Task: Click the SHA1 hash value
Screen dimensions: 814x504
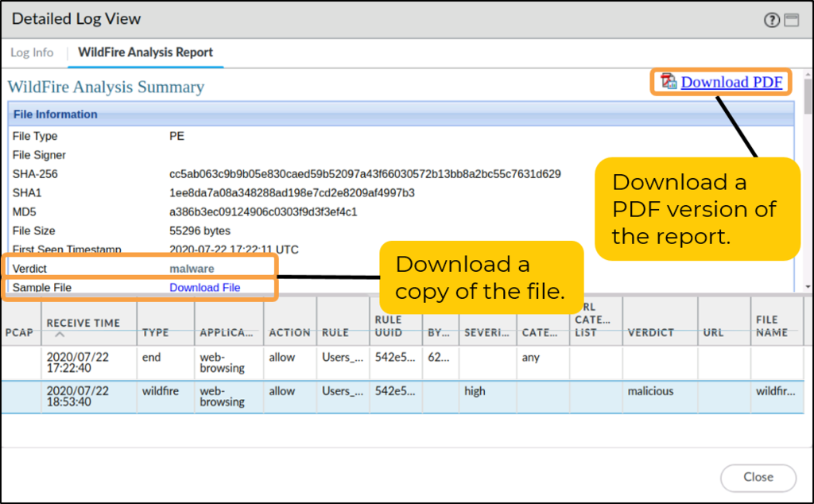Action: [x=292, y=193]
